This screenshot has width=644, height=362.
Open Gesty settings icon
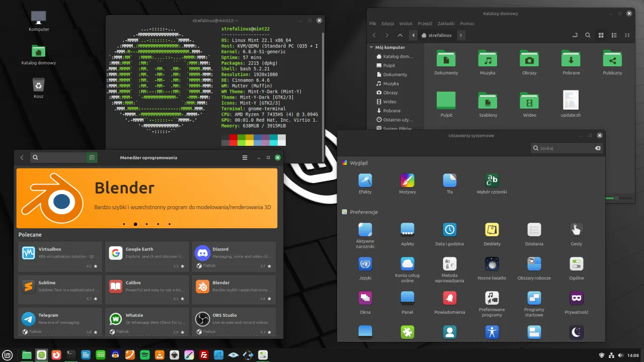[576, 231]
